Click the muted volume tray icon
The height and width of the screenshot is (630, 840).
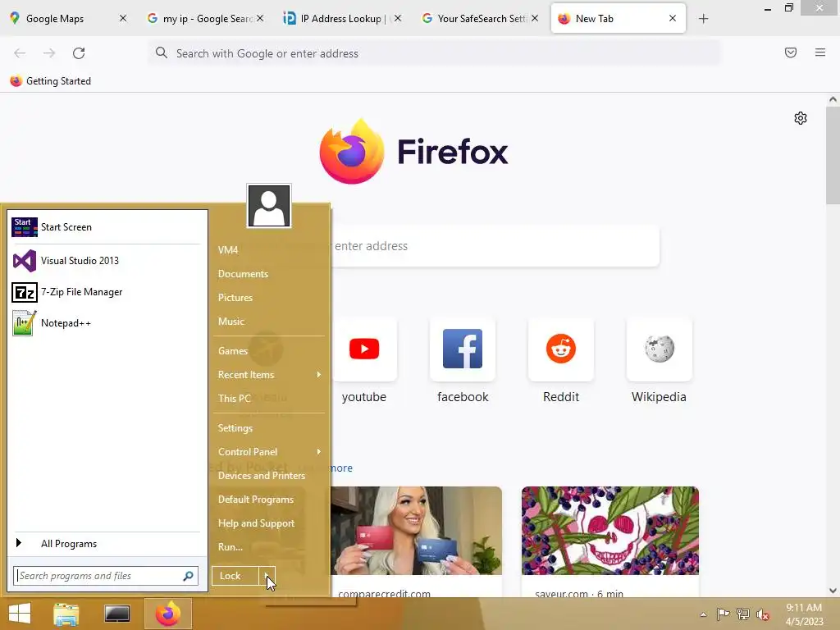pyautogui.click(x=763, y=614)
